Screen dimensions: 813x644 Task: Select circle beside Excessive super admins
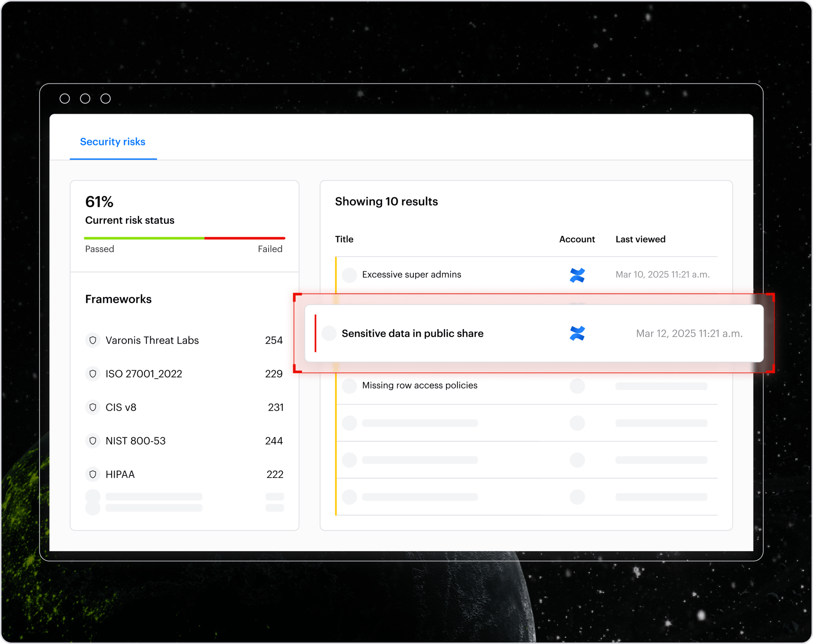(x=349, y=275)
